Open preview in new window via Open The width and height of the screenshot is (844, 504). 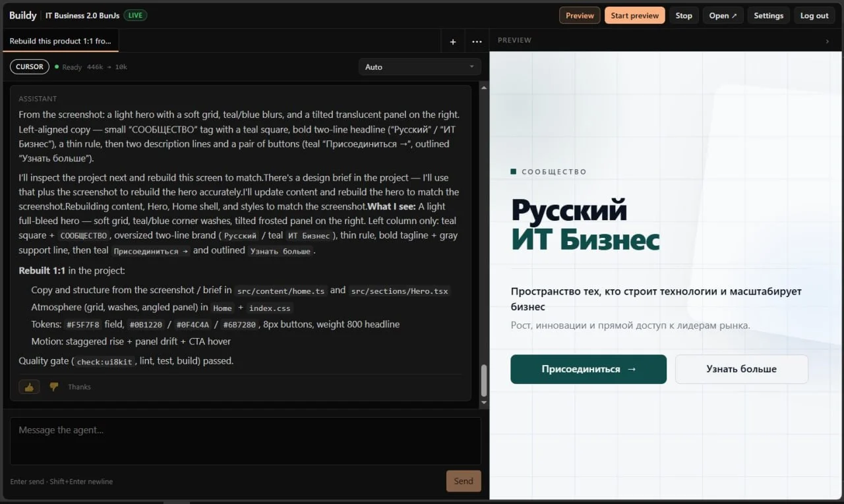pyautogui.click(x=723, y=15)
